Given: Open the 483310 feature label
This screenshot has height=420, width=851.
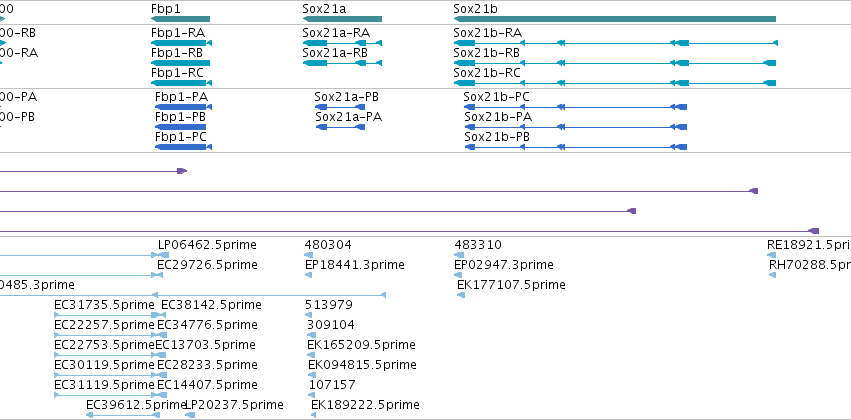Looking at the screenshot, I should 478,245.
